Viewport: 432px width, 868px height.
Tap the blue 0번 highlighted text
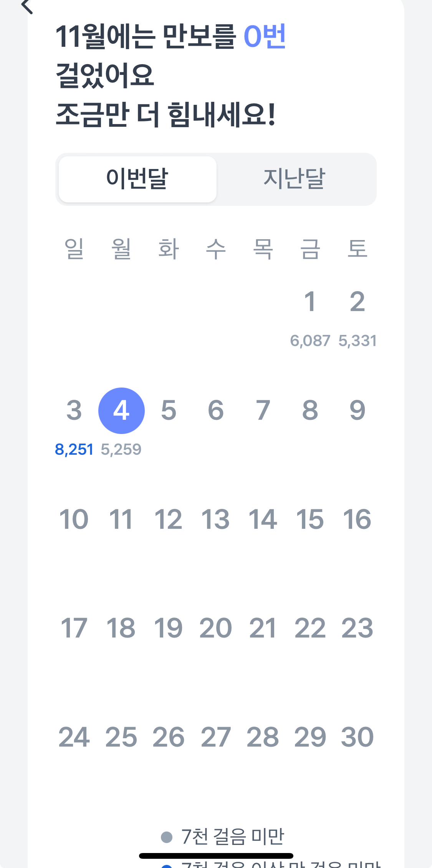coord(265,36)
